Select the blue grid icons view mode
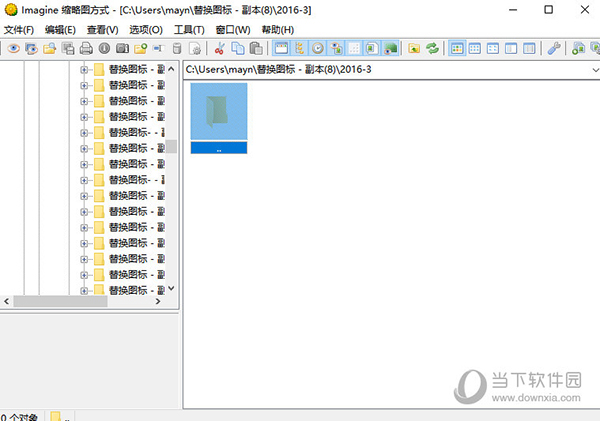 pyautogui.click(x=475, y=49)
